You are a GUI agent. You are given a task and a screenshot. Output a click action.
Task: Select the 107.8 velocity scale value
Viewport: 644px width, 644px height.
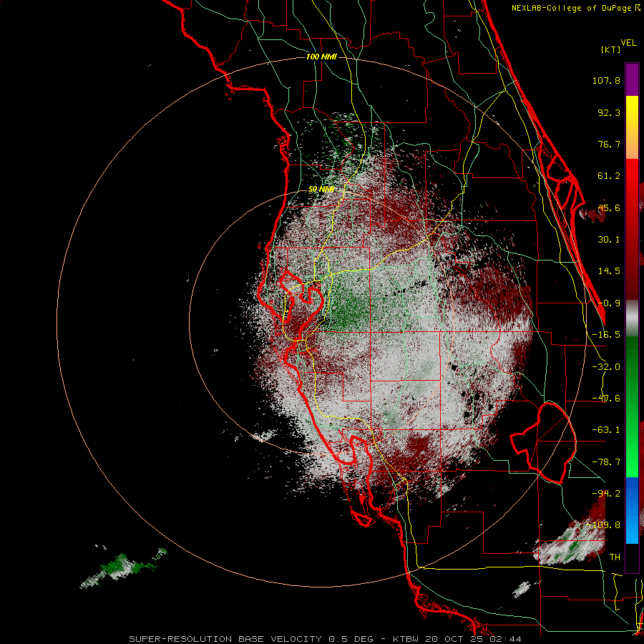point(606,80)
